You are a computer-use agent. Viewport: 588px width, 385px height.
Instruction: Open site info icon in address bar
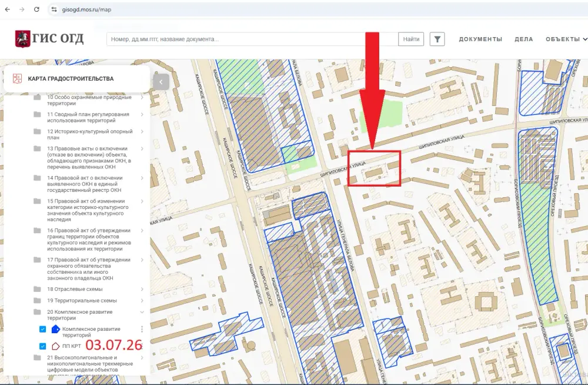[54, 9]
